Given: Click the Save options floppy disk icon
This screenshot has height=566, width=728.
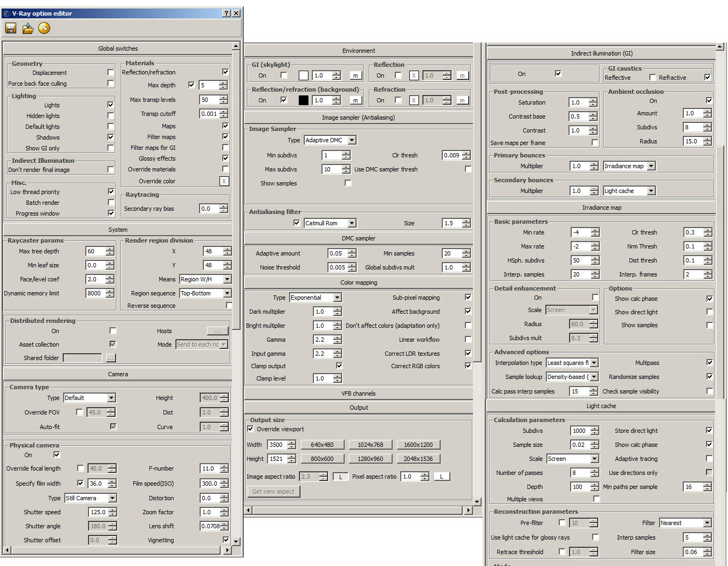Looking at the screenshot, I should (x=10, y=28).
